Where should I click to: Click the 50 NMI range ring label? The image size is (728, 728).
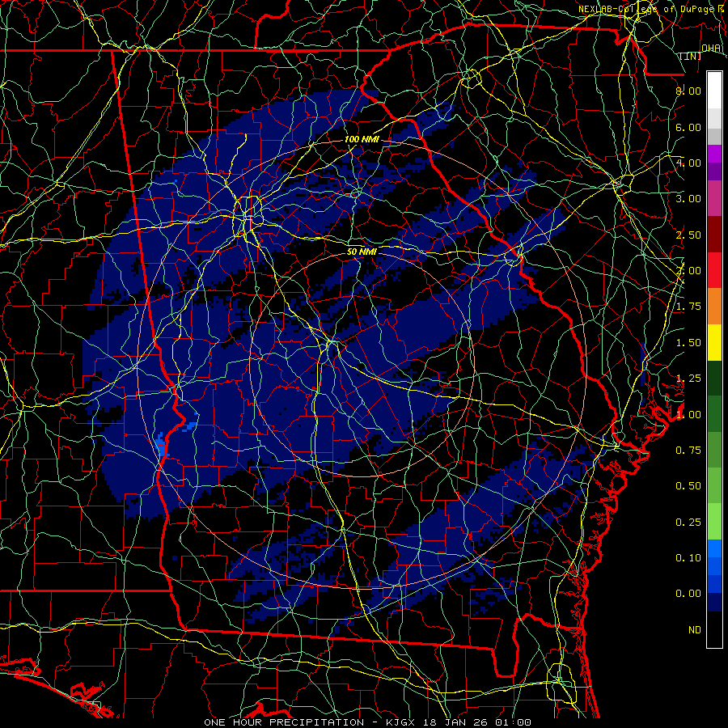[x=362, y=252]
